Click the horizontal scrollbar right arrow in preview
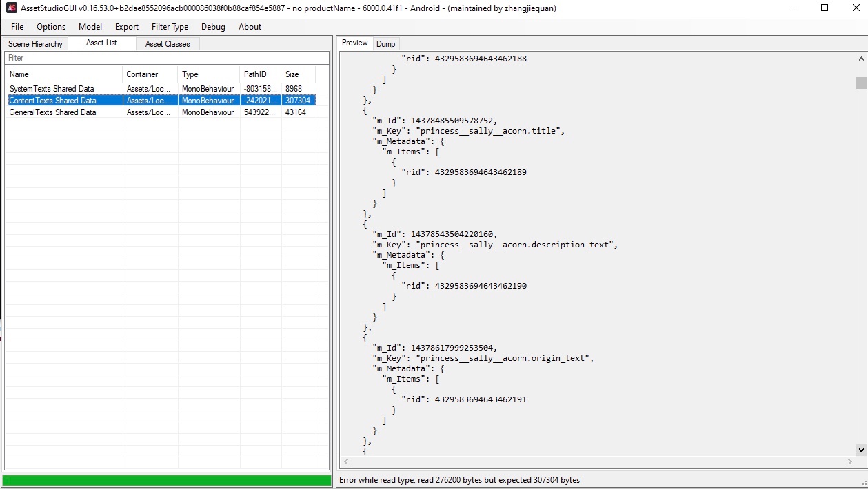The image size is (868, 489). tap(849, 462)
